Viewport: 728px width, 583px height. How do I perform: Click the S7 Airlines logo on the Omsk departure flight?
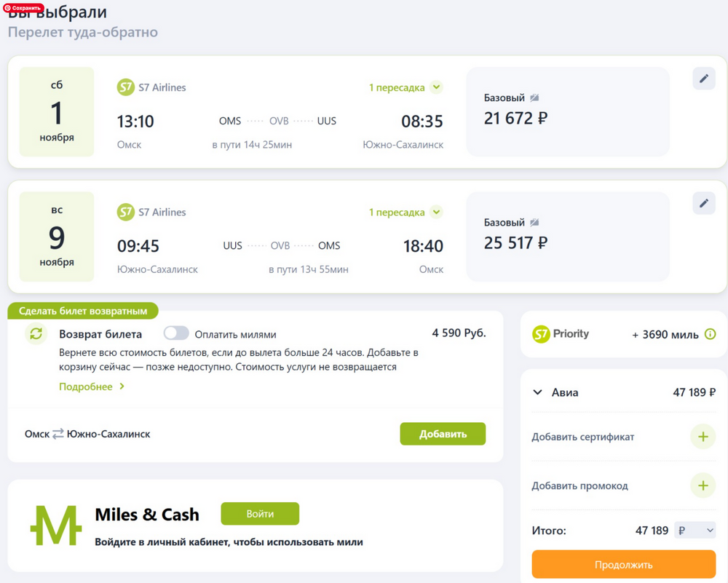coord(126,87)
